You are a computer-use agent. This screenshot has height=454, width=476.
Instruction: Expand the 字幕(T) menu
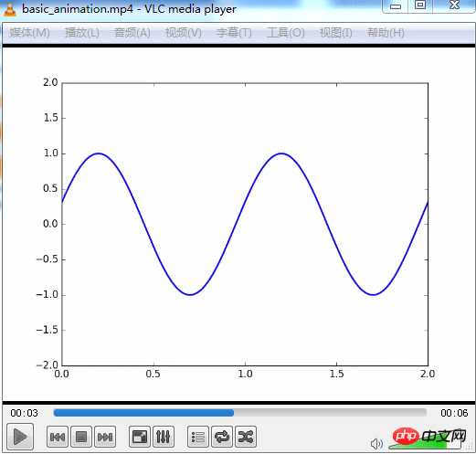pyautogui.click(x=234, y=33)
